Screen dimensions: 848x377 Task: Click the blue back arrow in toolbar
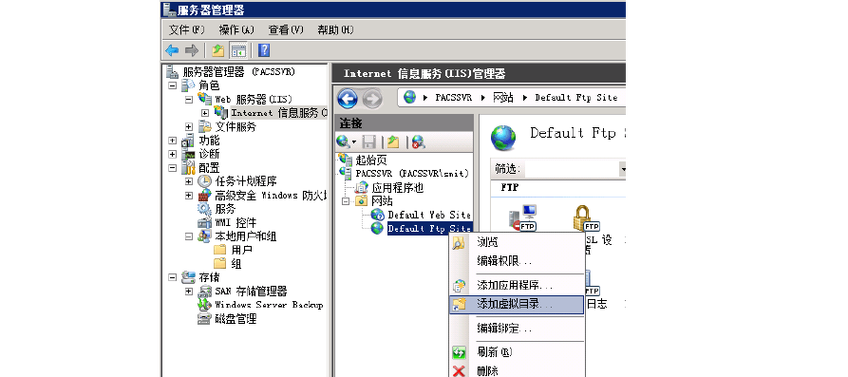point(172,51)
